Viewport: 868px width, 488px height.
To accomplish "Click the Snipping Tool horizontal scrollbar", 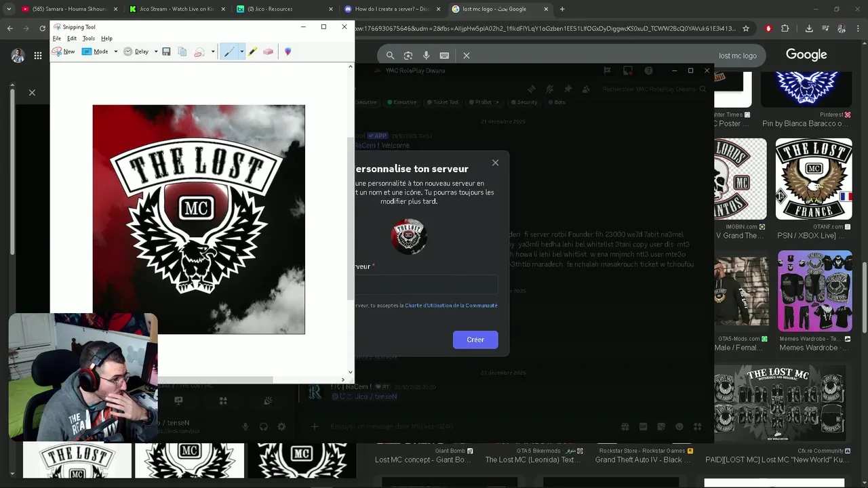I will pos(215,380).
